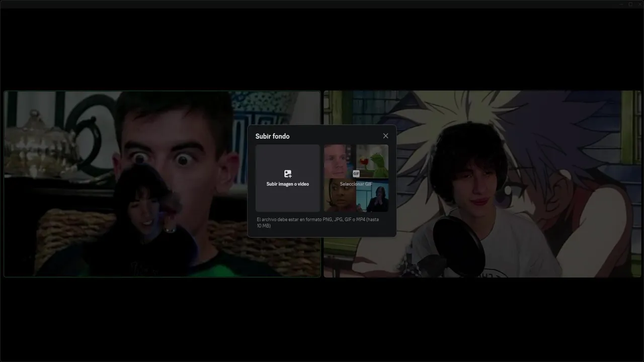Click the "Subir fondo" dialog title

(x=272, y=136)
